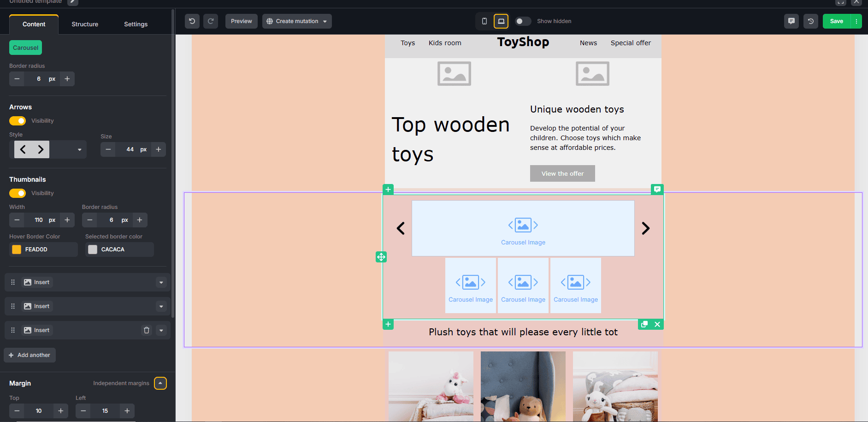868x422 pixels.
Task: Open the Settings tab
Action: (136, 24)
